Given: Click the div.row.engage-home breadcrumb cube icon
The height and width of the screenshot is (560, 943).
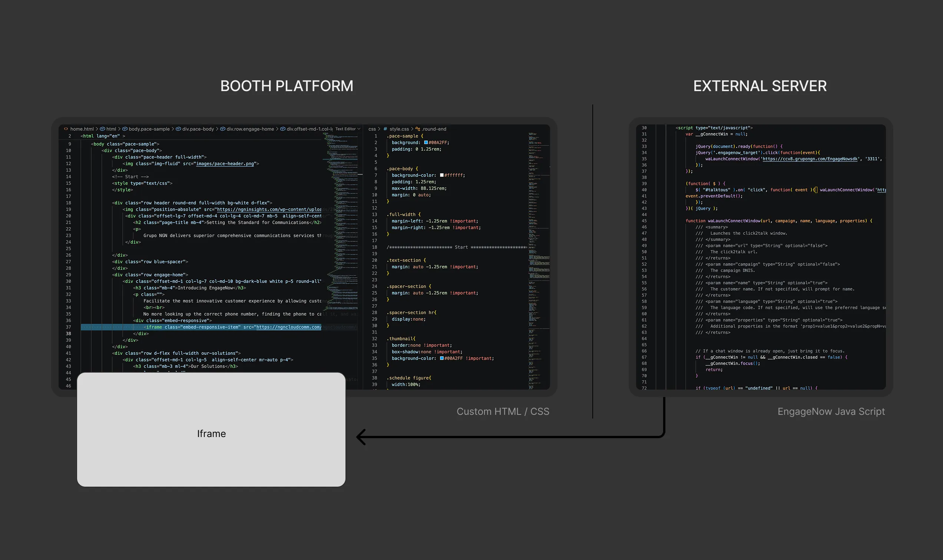Looking at the screenshot, I should (x=223, y=129).
